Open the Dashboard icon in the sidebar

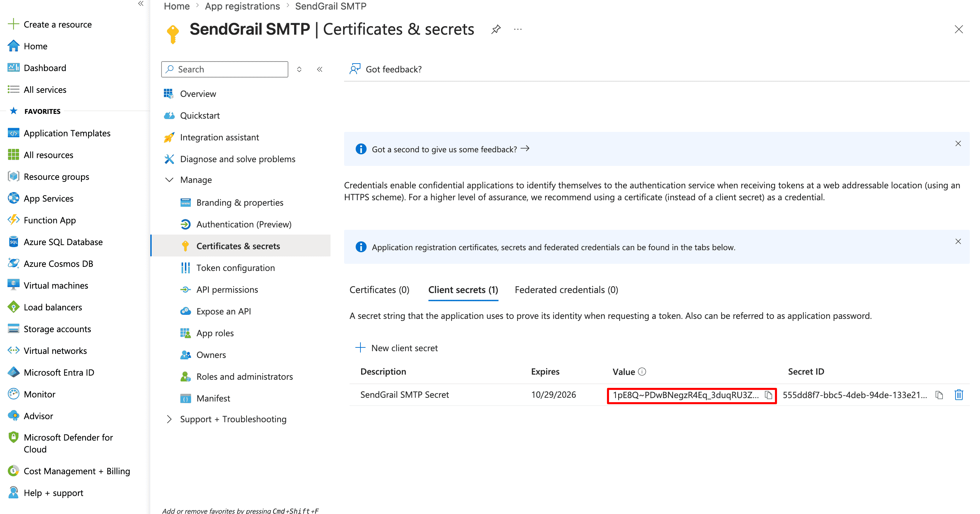pos(13,68)
